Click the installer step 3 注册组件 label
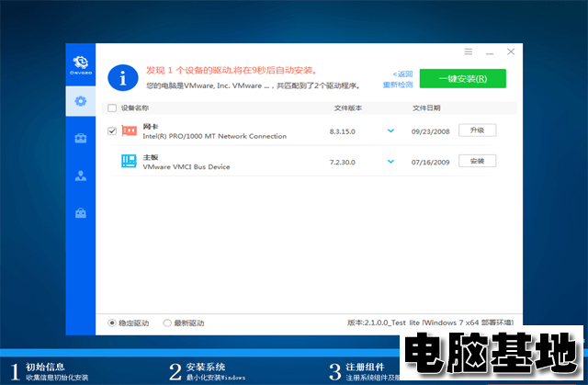 [365, 367]
